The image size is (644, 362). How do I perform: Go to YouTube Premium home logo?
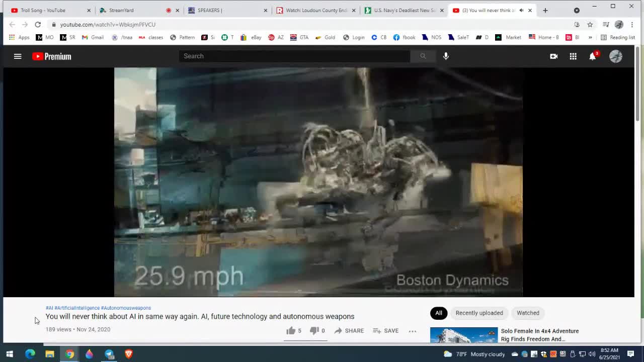[x=52, y=56]
